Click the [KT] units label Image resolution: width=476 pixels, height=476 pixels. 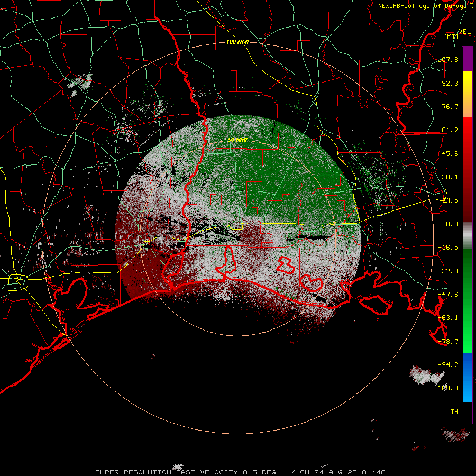coord(452,36)
